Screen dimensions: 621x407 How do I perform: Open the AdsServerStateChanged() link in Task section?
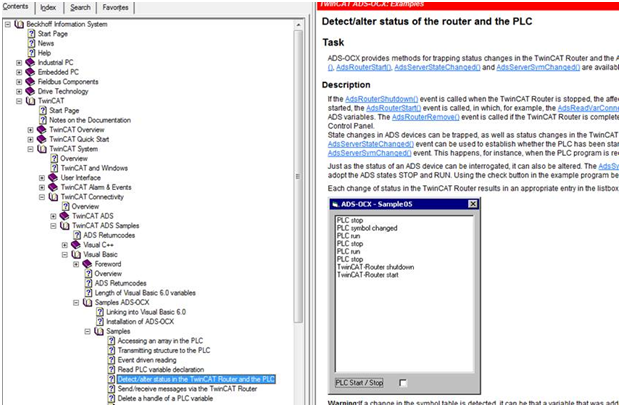437,67
